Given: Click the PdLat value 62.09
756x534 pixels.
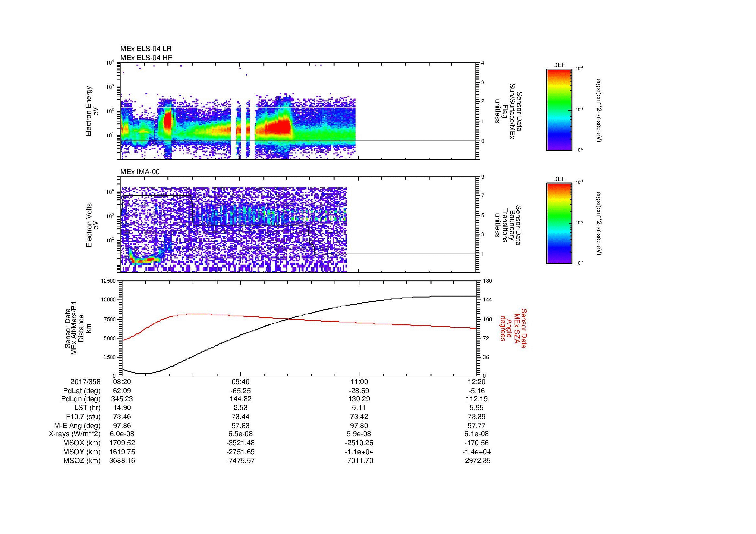Looking at the screenshot, I should (x=122, y=391).
